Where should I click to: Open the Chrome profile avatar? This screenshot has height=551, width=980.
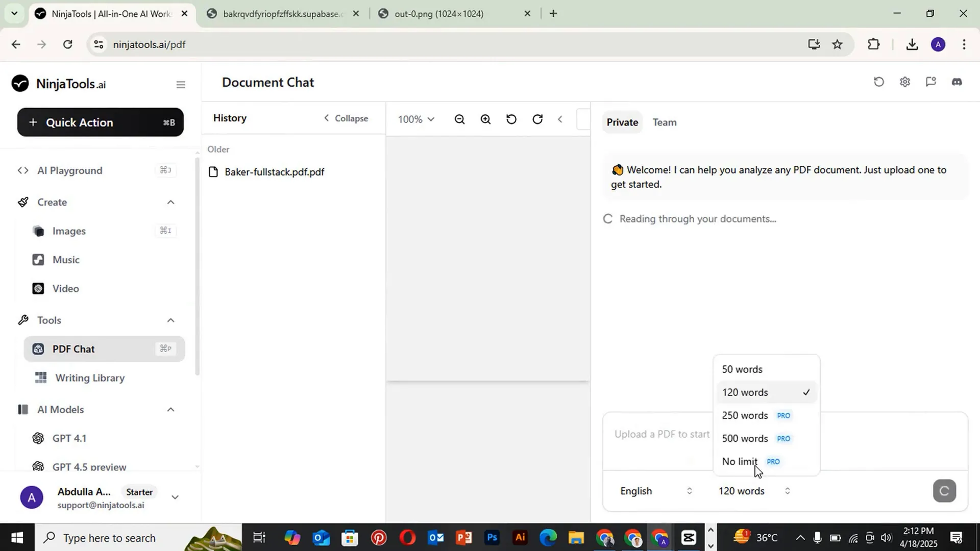pyautogui.click(x=938, y=44)
